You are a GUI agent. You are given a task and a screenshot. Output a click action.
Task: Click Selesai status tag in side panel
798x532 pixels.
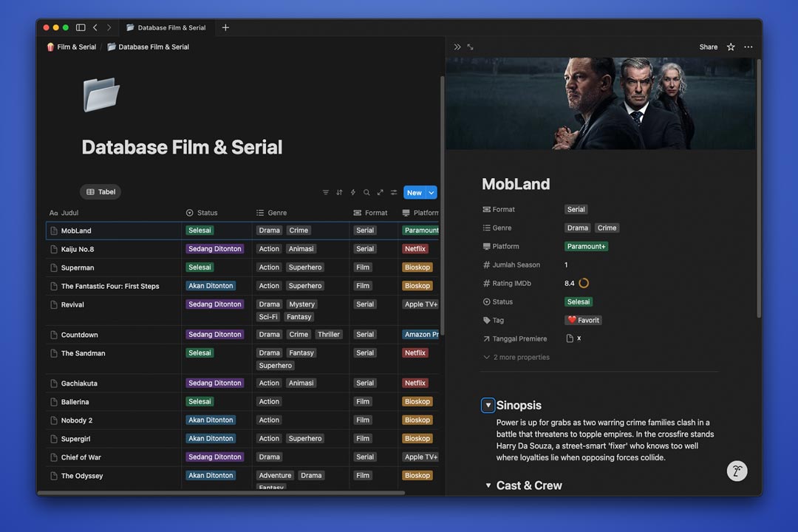pos(578,302)
